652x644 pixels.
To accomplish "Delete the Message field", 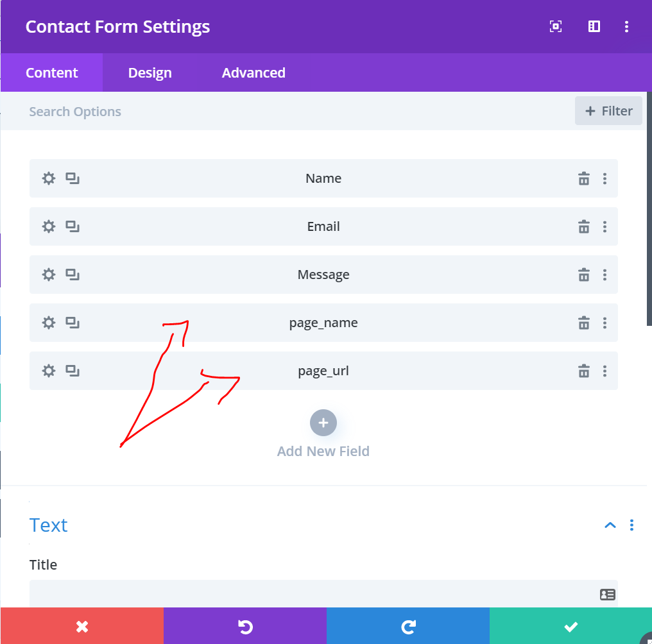I will (584, 275).
